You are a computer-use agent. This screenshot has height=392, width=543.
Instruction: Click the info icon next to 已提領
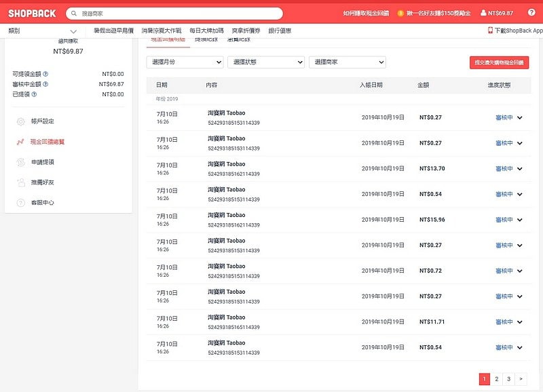34,94
